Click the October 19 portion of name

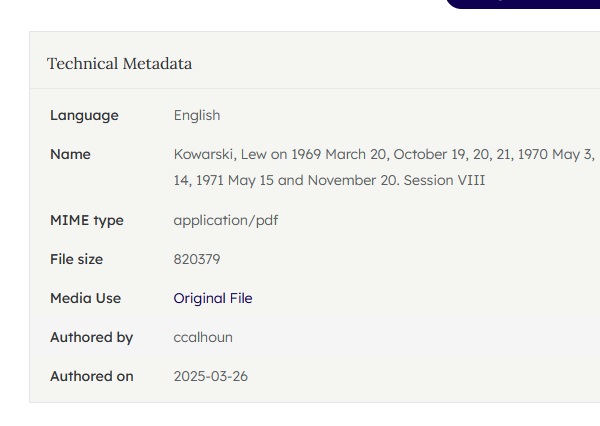point(431,154)
